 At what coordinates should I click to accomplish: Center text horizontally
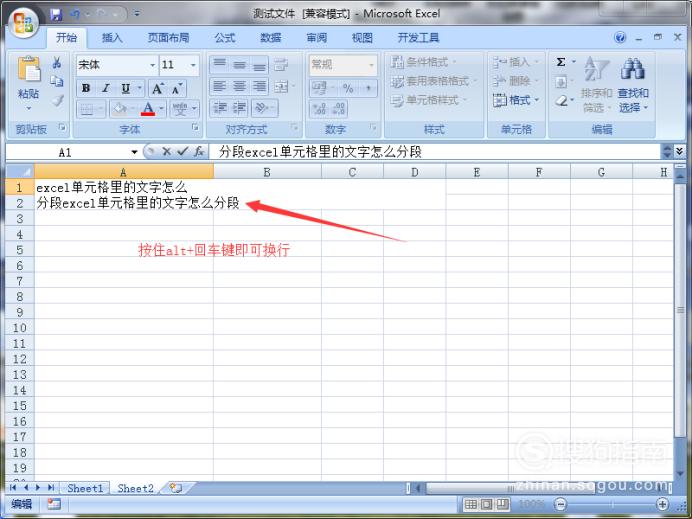(x=239, y=86)
